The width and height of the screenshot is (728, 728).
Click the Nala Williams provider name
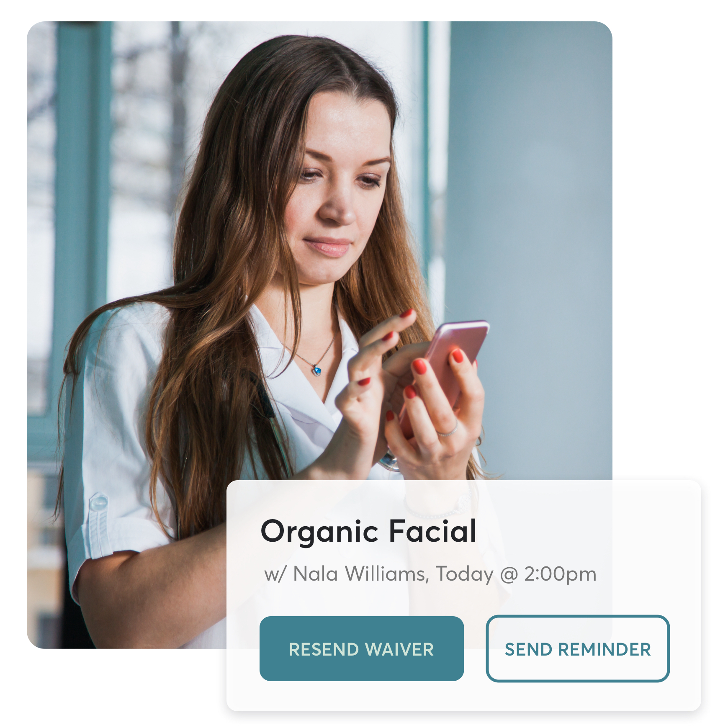[361, 573]
